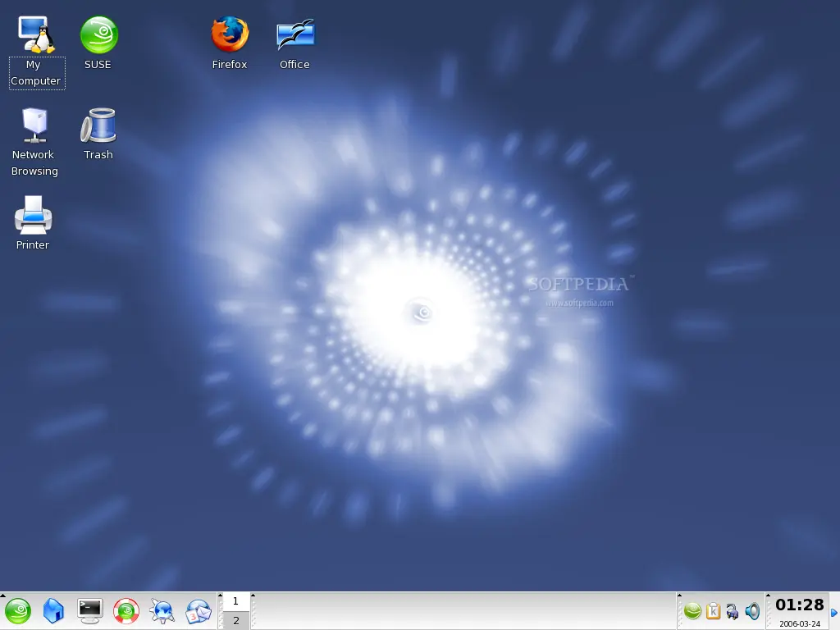Switch to virtual desktop 2
The height and width of the screenshot is (630, 840).
click(235, 620)
